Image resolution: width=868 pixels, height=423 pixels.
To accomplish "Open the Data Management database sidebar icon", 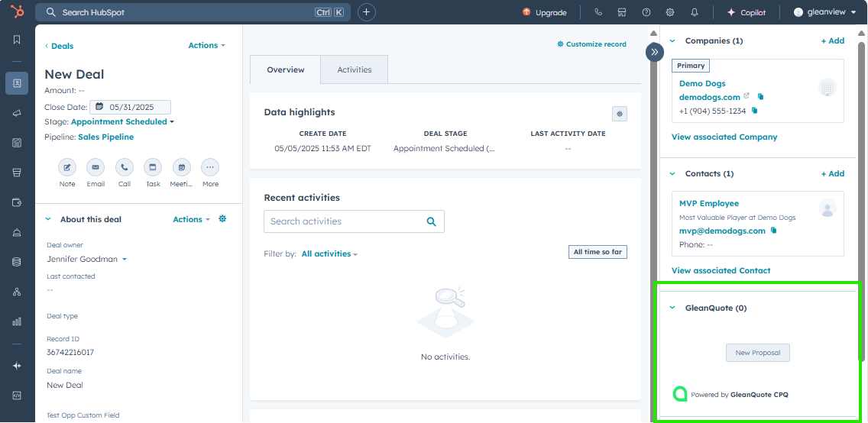I will (17, 262).
